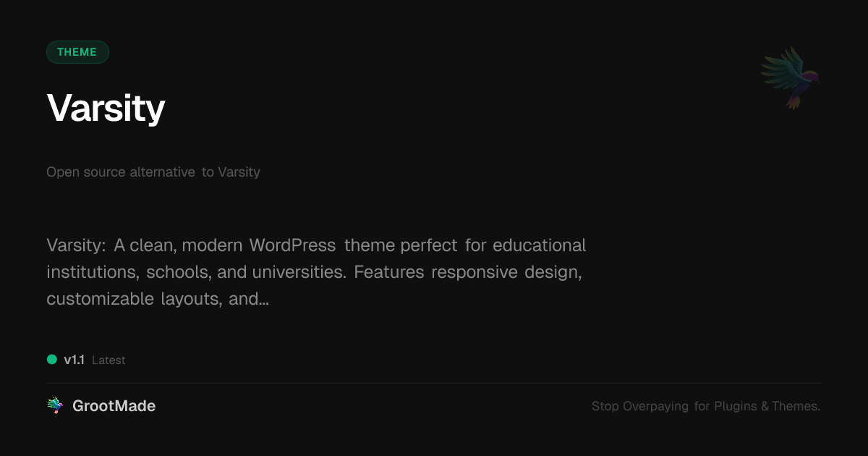Click the word Themes in the tagline

(x=796, y=406)
